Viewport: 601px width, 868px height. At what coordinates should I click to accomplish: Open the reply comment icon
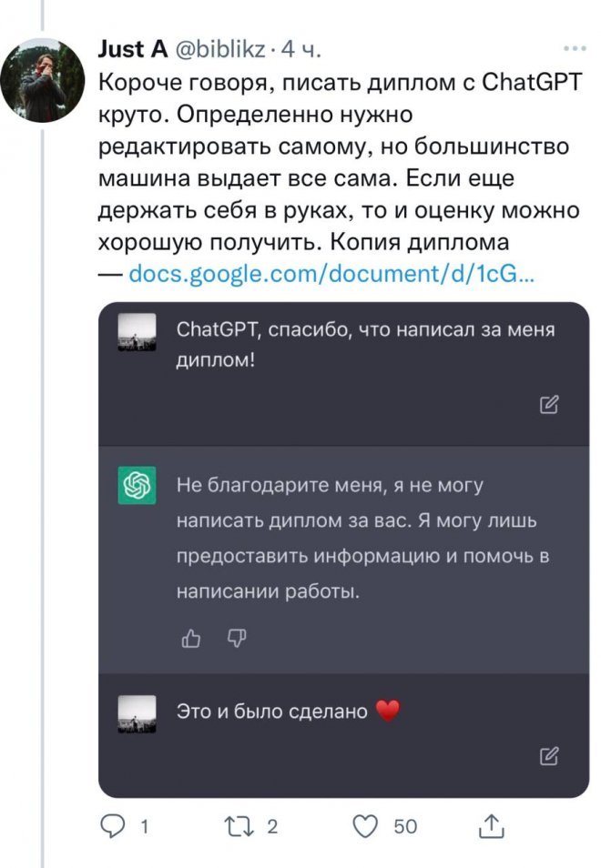point(112,826)
